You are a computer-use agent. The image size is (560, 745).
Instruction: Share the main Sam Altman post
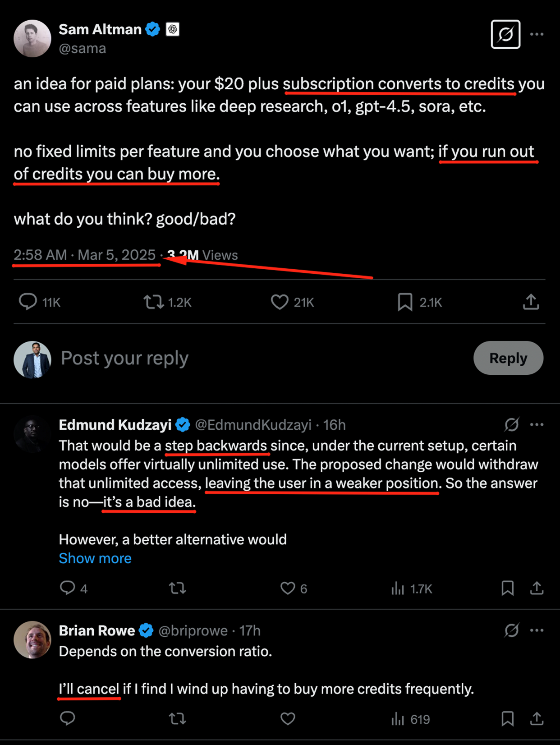click(x=531, y=302)
